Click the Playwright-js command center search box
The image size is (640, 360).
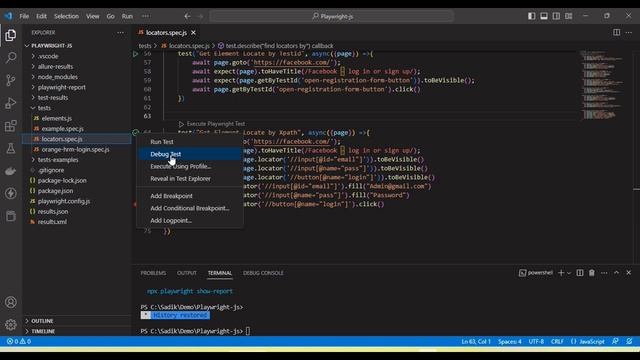(332, 16)
